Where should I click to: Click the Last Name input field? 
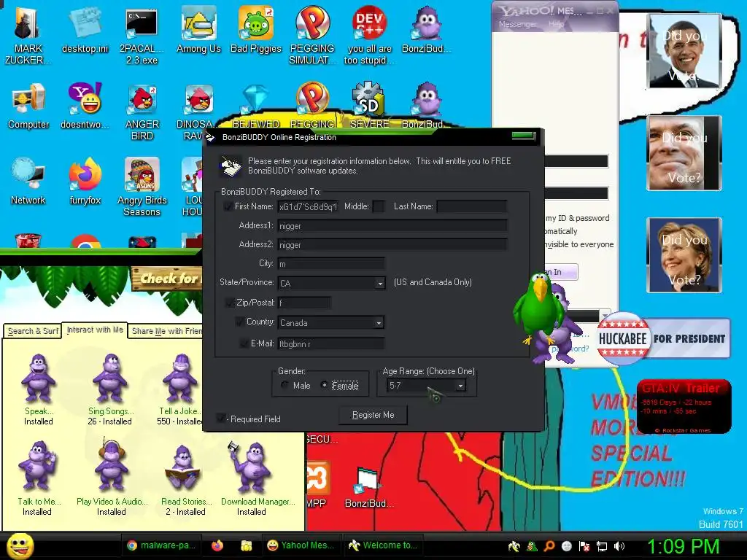(472, 206)
